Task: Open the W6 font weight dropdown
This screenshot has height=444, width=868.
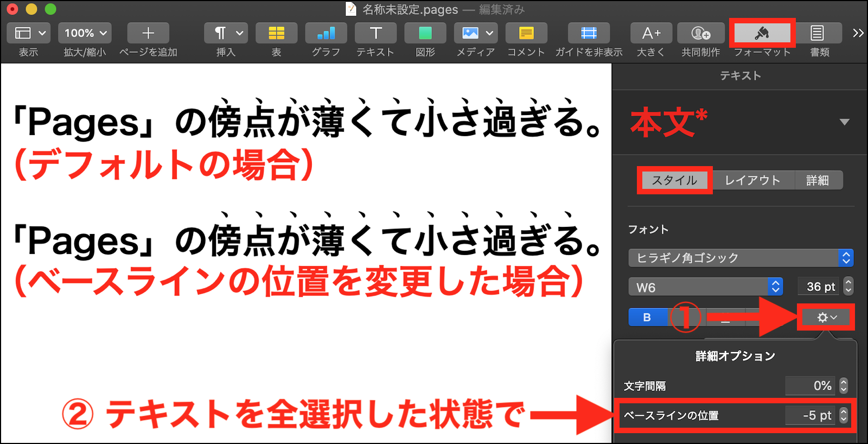Action: click(x=706, y=287)
